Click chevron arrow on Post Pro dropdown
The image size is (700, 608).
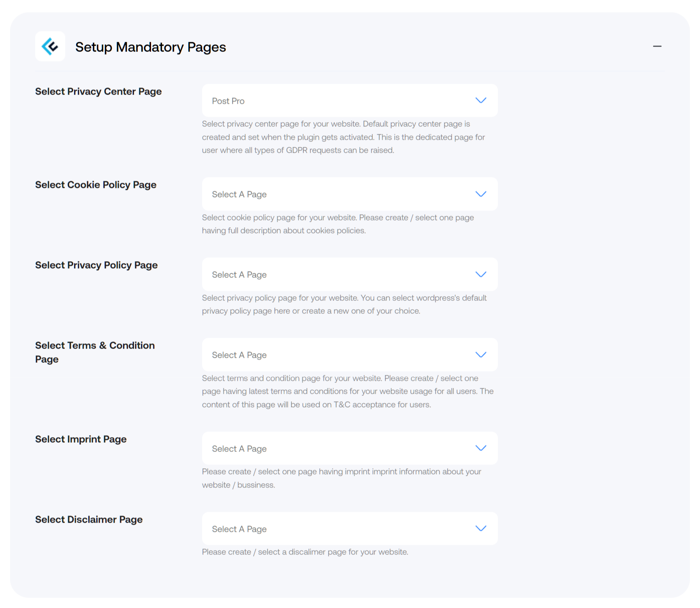click(x=481, y=100)
